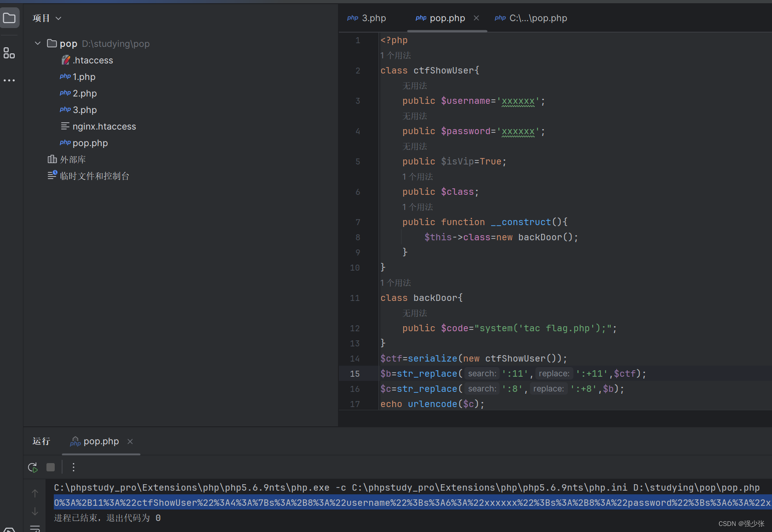
Task: Open the Structure tool window icon
Action: 9,53
